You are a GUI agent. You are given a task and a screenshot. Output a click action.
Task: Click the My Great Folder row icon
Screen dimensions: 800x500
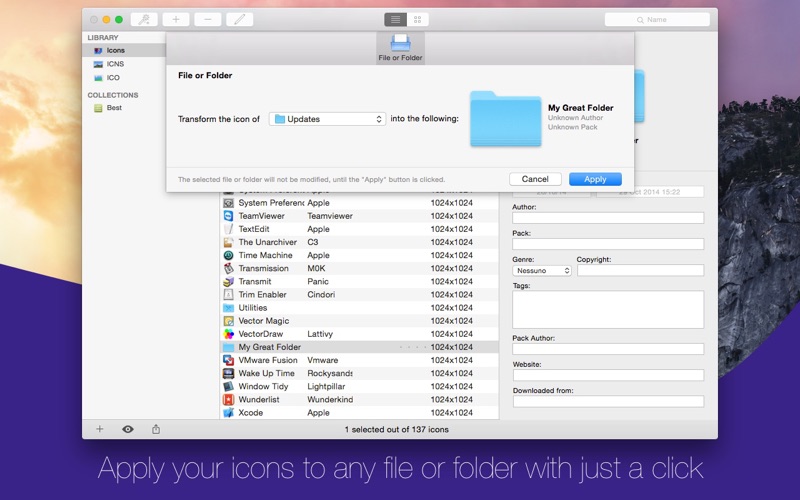229,347
